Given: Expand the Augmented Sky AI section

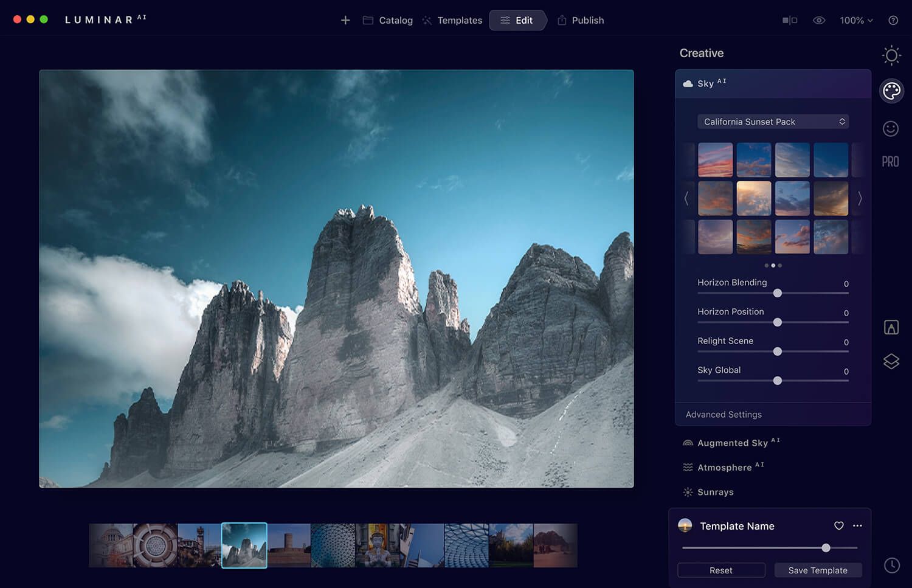Looking at the screenshot, I should pyautogui.click(x=732, y=443).
